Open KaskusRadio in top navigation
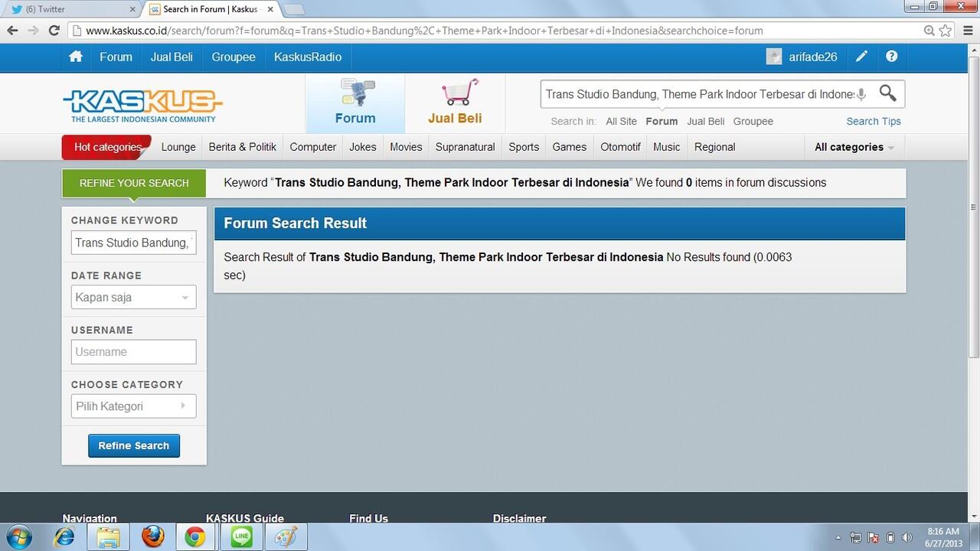980x551 pixels. click(308, 57)
